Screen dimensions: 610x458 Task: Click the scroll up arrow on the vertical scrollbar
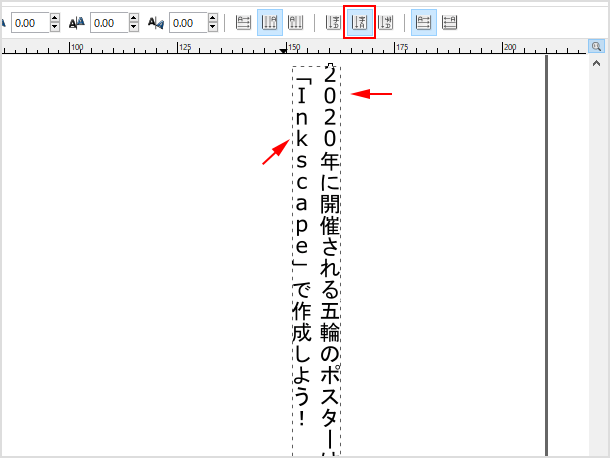tap(596, 63)
